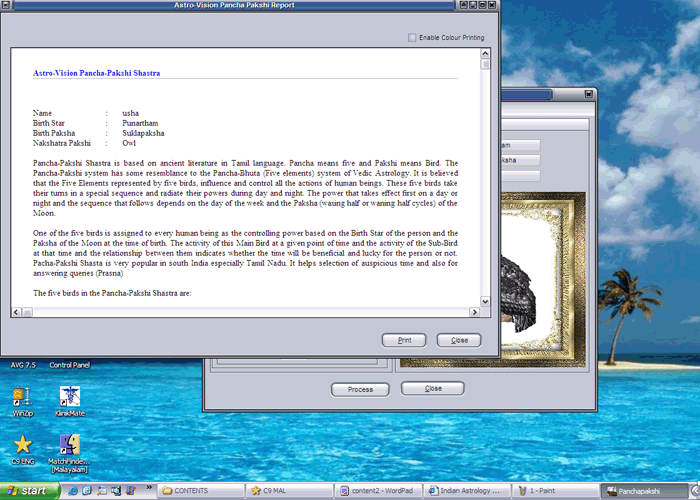Click the maximize button of report window
700x500 pixels.
pos(483,5)
